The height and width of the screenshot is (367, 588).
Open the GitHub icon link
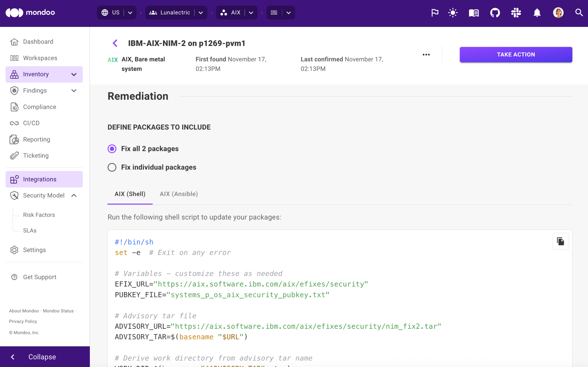point(495,13)
